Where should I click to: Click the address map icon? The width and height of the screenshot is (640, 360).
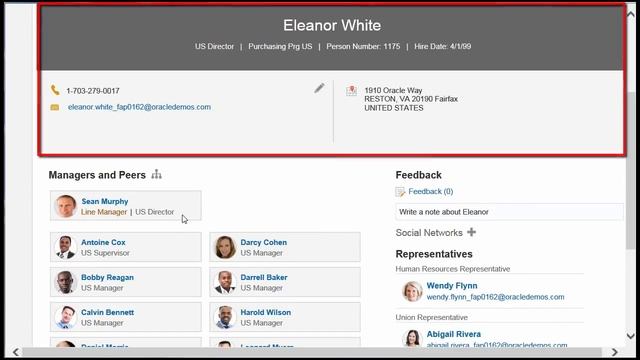point(351,91)
